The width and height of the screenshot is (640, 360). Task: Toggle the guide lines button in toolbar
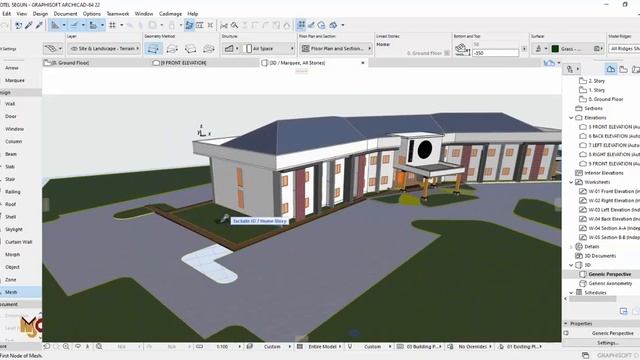(x=54, y=25)
